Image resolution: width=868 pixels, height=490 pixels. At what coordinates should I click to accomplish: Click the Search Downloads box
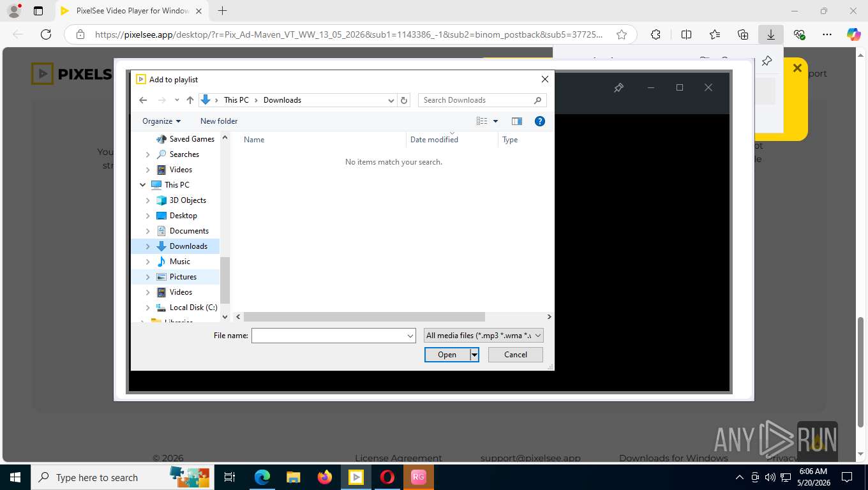coord(482,100)
